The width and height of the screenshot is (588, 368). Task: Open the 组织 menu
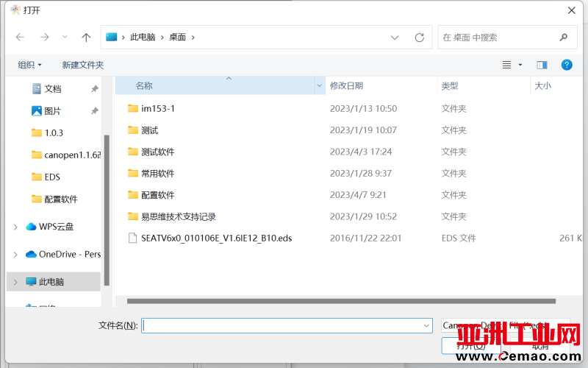pyautogui.click(x=29, y=65)
